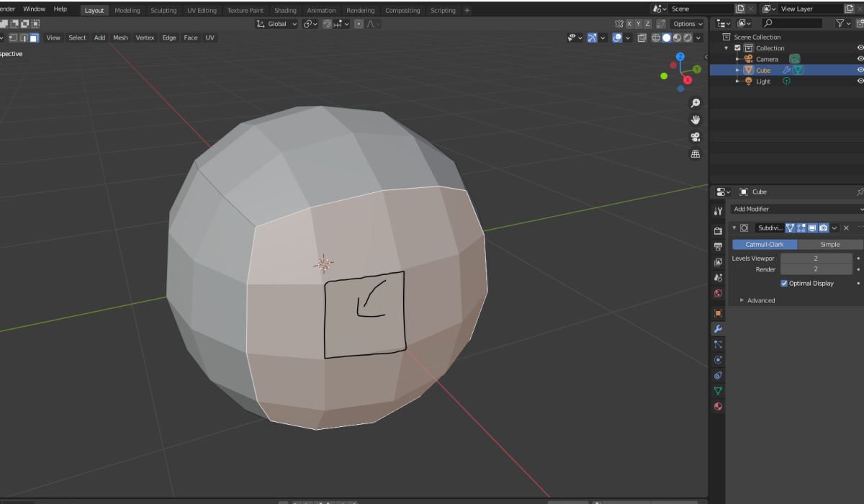Image resolution: width=864 pixels, height=504 pixels.
Task: Hide Cube with its eye icon
Action: pyautogui.click(x=860, y=70)
